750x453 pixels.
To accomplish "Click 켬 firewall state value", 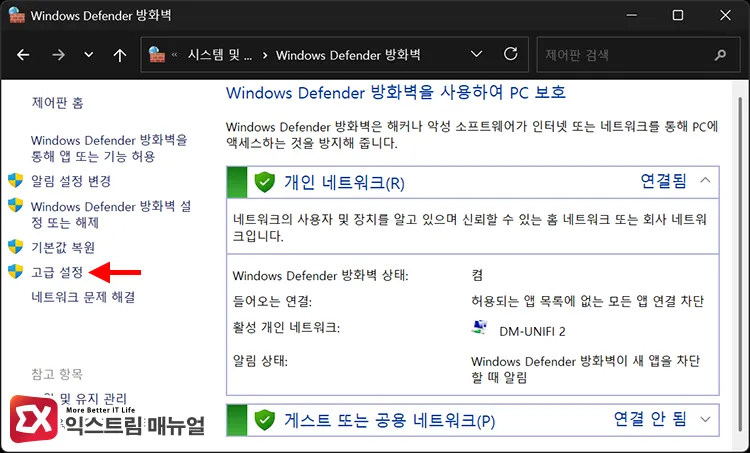I will tap(477, 275).
